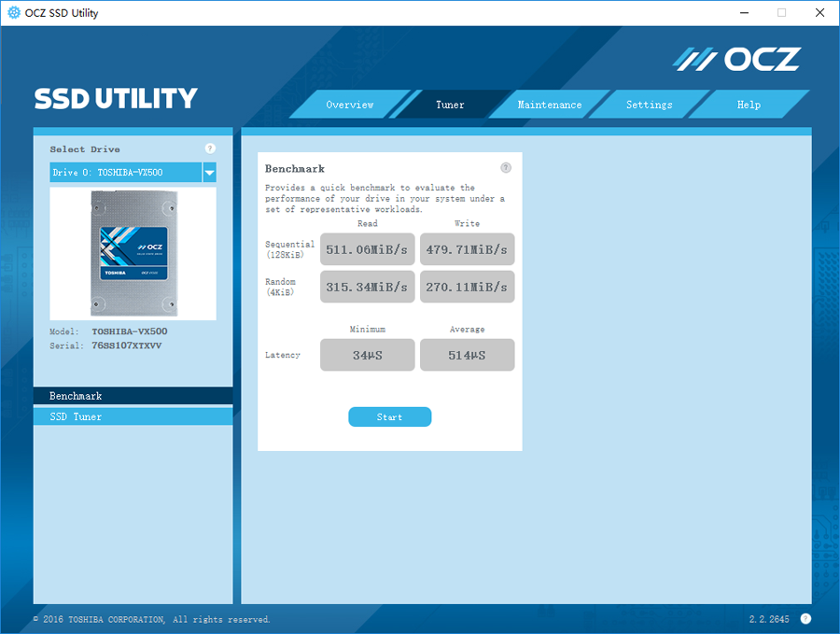Expand the drive selection dropdown arrow
Screen dimensions: 840x634
pyautogui.click(x=210, y=173)
